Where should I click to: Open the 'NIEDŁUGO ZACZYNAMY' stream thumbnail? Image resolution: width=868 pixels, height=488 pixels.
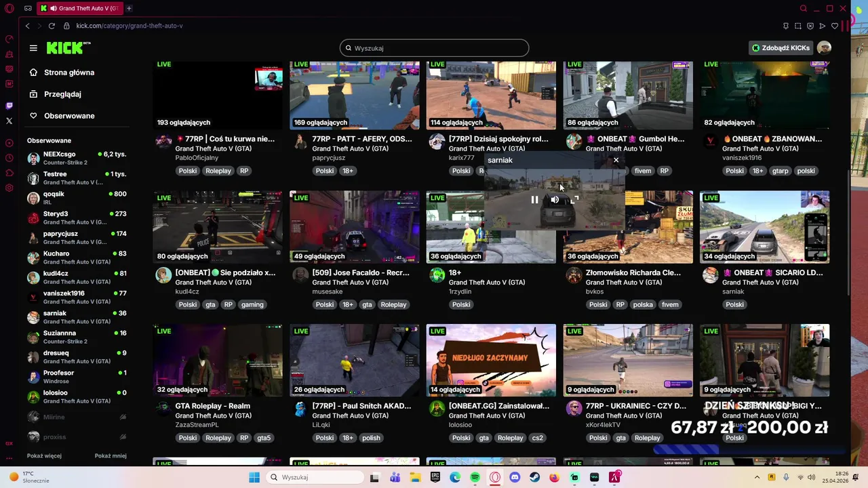(x=491, y=360)
